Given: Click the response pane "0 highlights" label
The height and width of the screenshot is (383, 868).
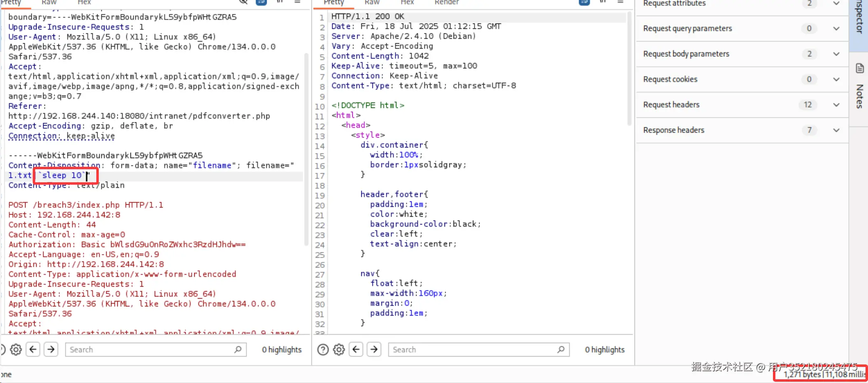Looking at the screenshot, I should pos(605,350).
